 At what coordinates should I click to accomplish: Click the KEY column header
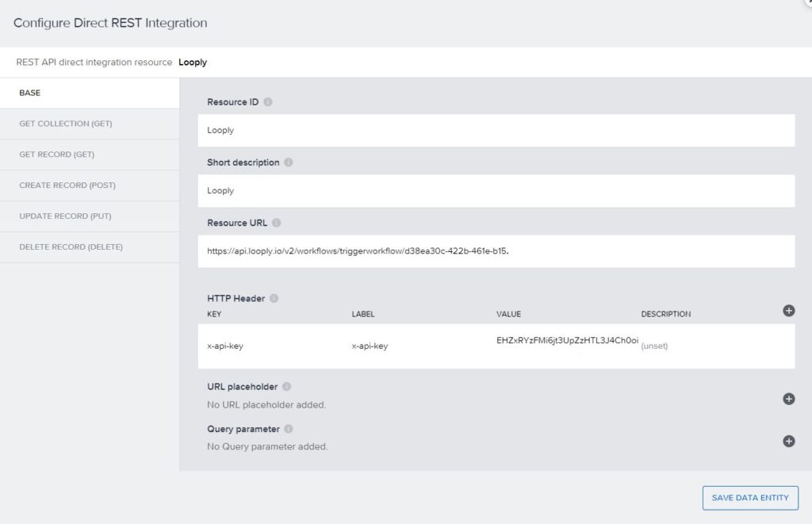pos(214,314)
